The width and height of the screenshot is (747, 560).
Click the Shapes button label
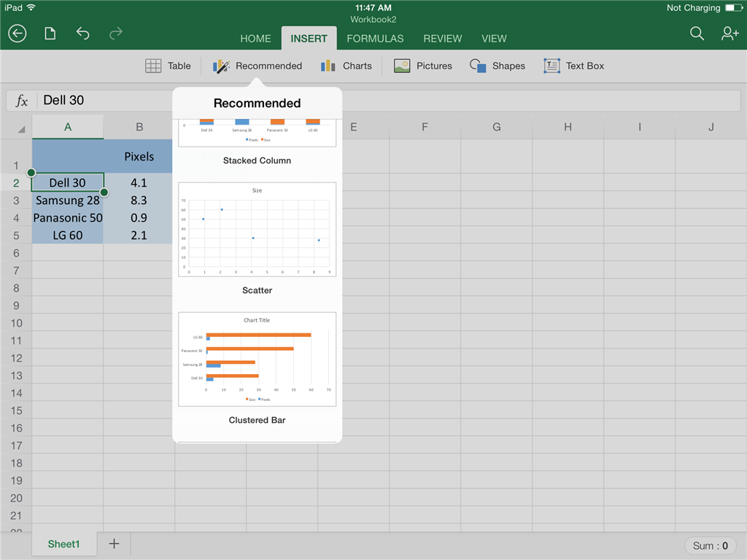pyautogui.click(x=508, y=66)
